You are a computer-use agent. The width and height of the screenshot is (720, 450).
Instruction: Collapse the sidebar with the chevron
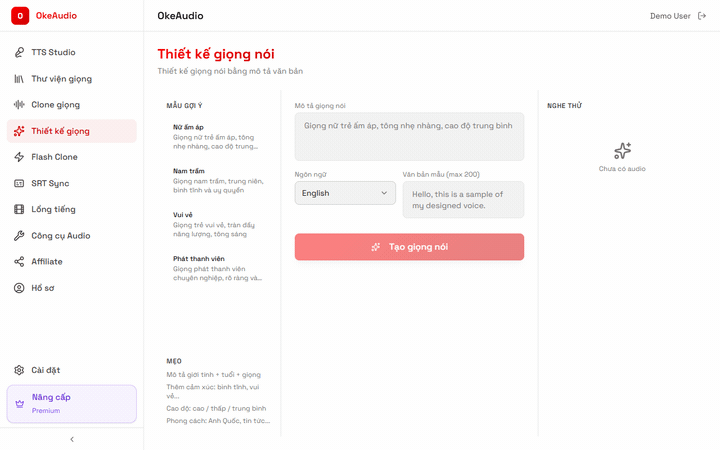[71, 439]
